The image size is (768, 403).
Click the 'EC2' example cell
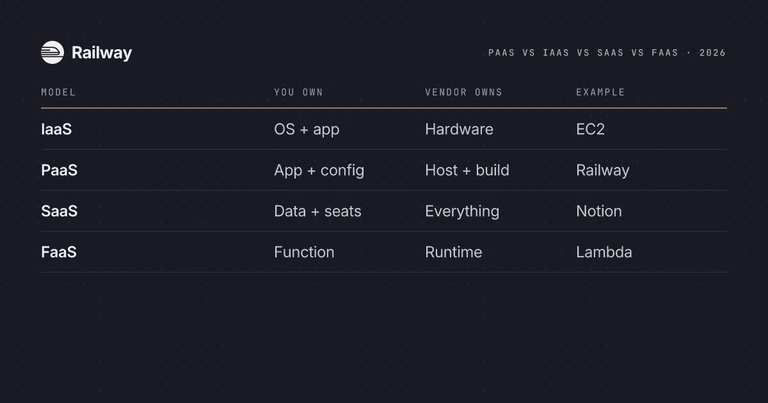(x=590, y=129)
